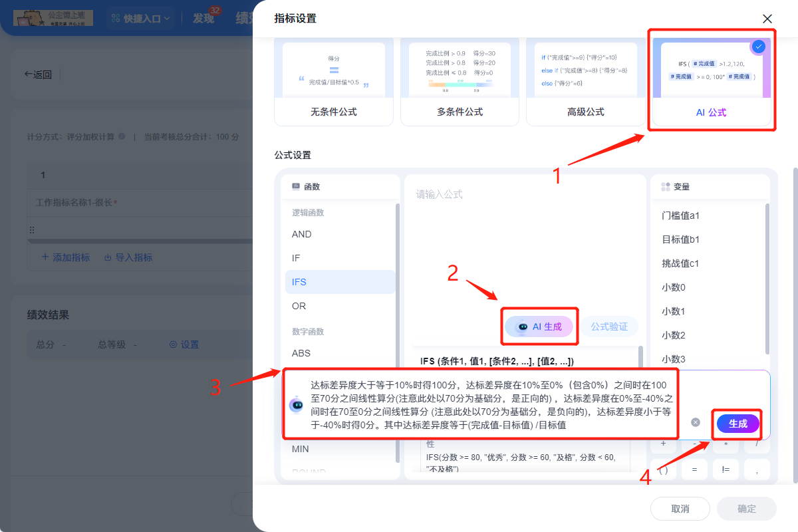Choose the ABS function
Image resolution: width=798 pixels, height=532 pixels.
[340, 353]
